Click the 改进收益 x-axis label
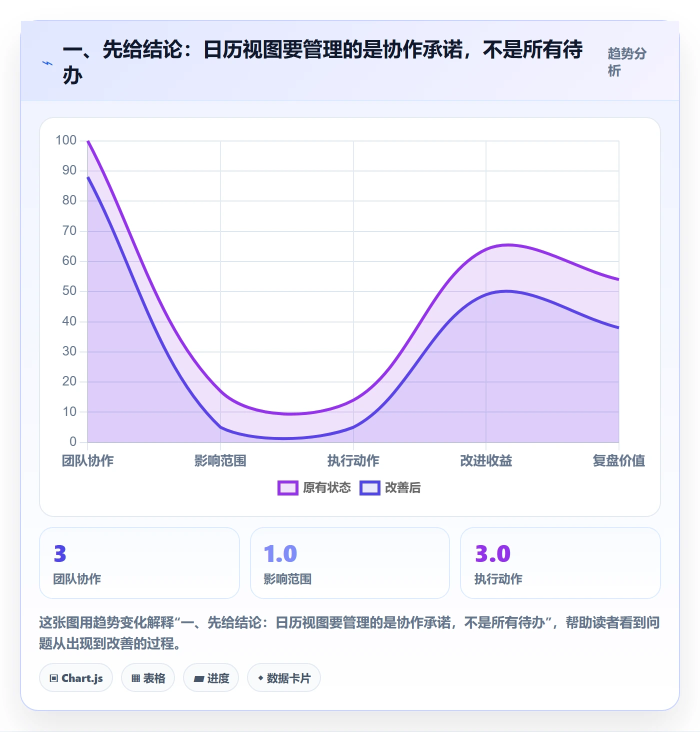Viewport: 700px width, 732px height. pyautogui.click(x=486, y=460)
